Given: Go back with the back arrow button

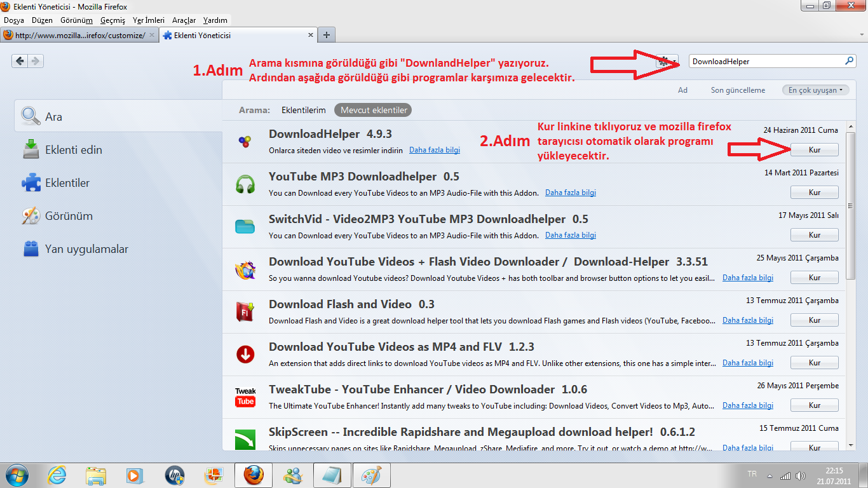Looking at the screenshot, I should point(20,61).
